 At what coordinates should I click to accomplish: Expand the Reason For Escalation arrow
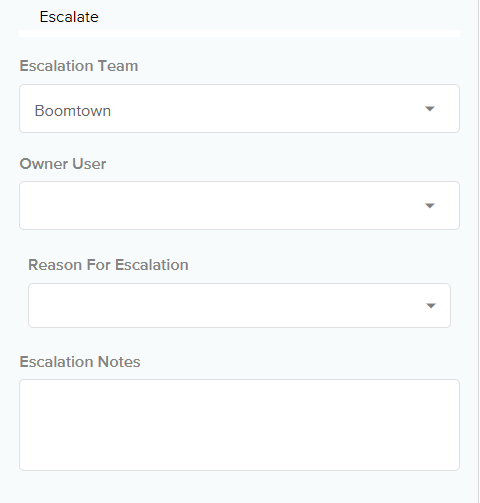tap(431, 306)
